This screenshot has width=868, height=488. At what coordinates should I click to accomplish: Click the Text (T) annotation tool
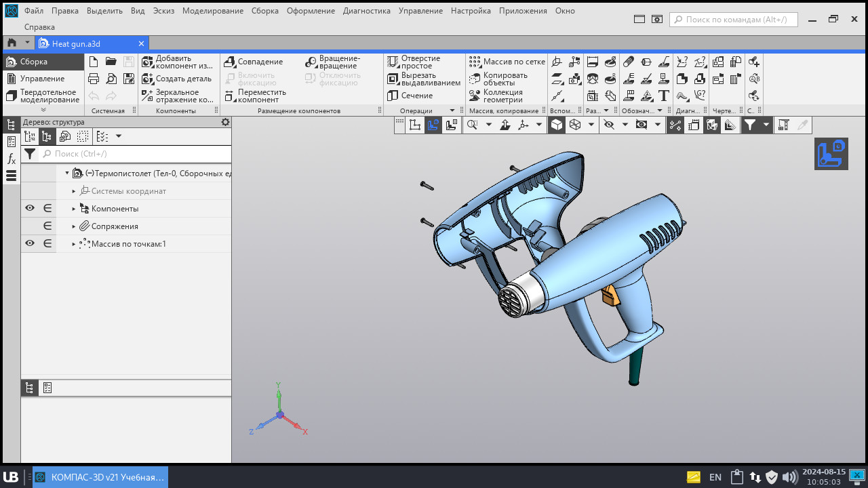(664, 96)
